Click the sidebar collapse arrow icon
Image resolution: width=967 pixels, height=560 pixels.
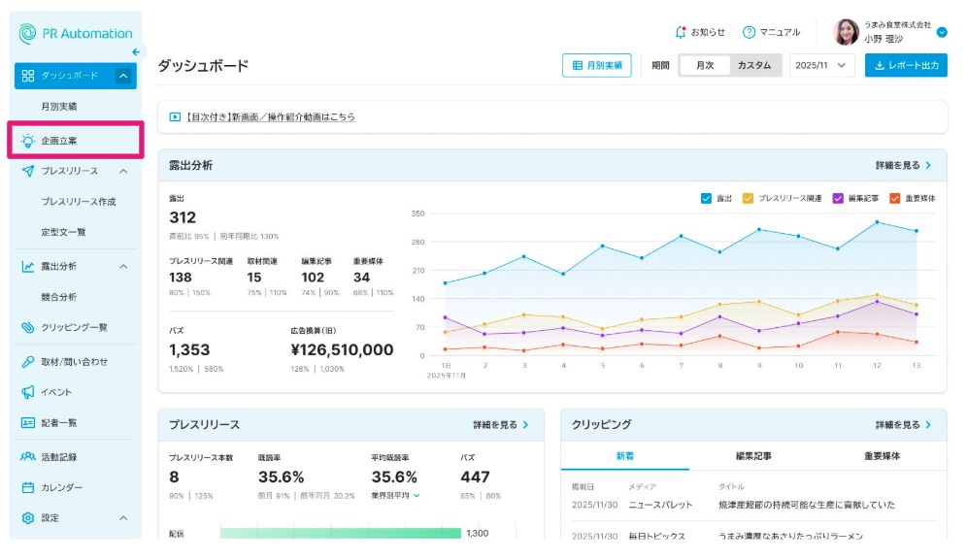(136, 52)
